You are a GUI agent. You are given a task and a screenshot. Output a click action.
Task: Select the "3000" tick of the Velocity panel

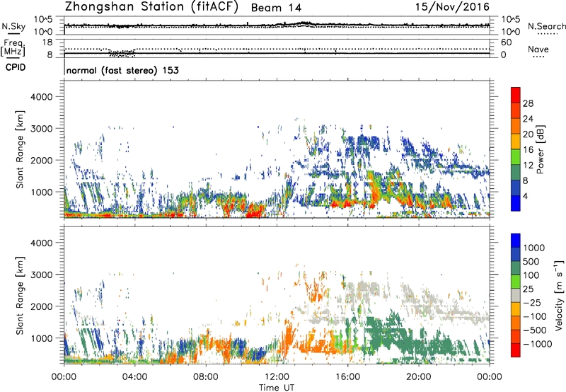[42, 275]
